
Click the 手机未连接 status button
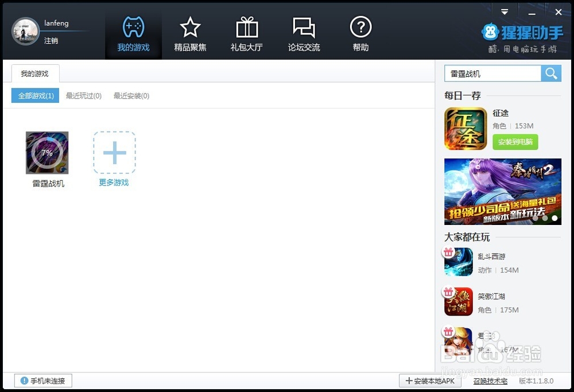pyautogui.click(x=43, y=381)
